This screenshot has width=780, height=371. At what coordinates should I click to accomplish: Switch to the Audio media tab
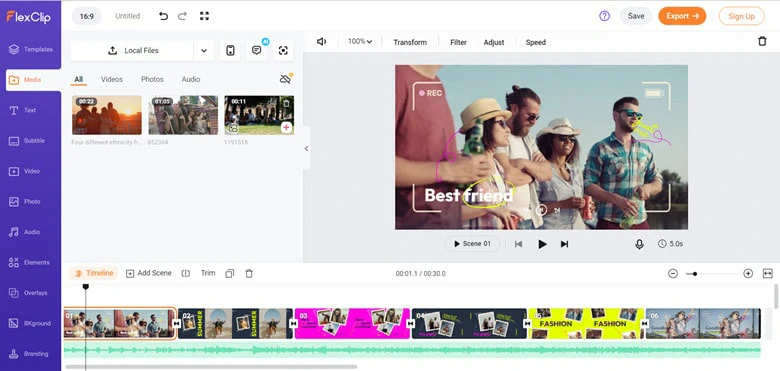[191, 79]
